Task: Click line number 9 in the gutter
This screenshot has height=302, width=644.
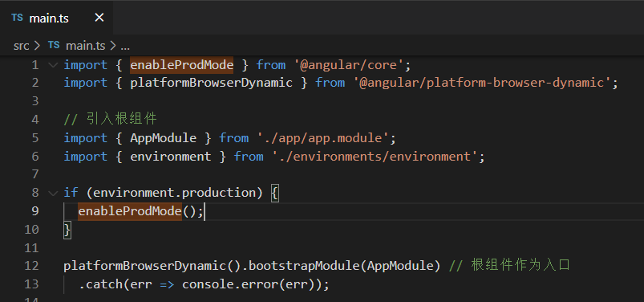Action: point(34,210)
